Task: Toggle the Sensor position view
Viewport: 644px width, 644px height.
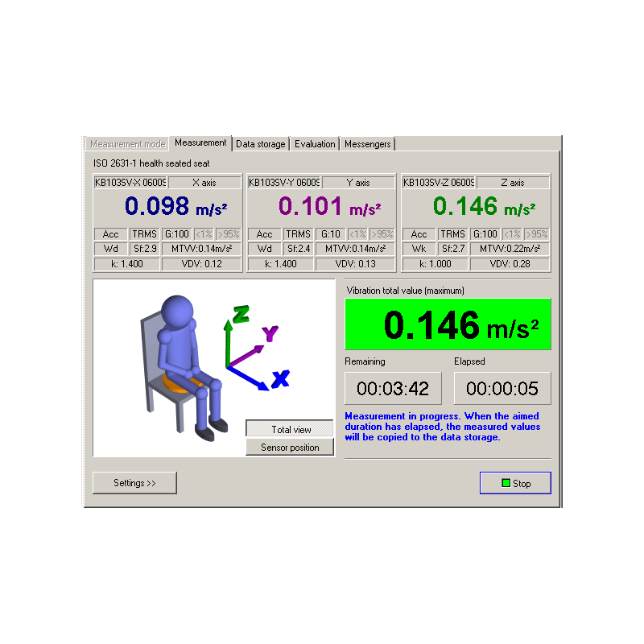Action: 290,448
